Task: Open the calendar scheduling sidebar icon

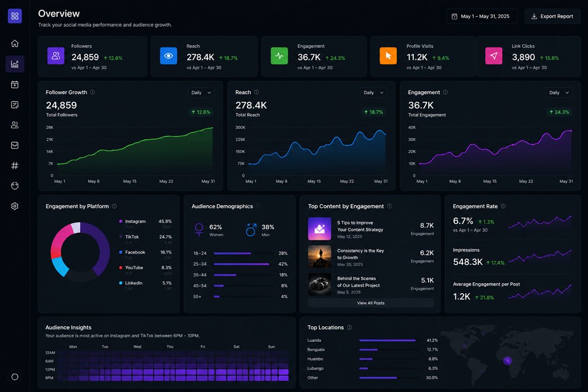Action: pos(14,84)
